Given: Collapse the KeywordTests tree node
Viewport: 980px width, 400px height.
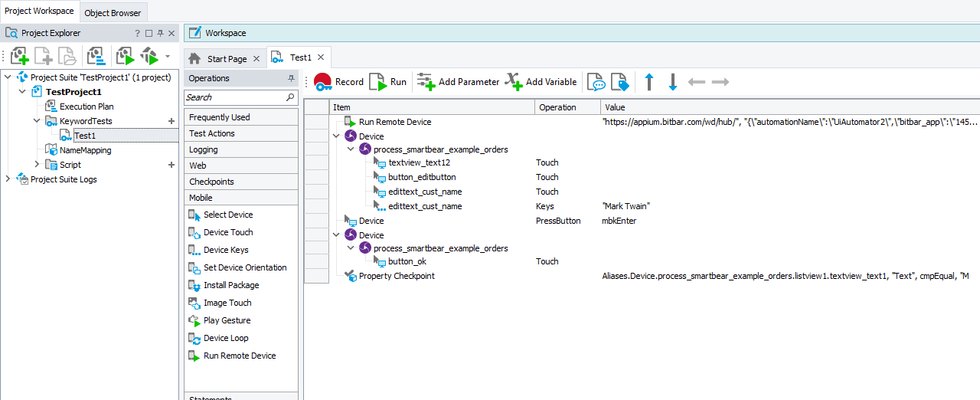Looking at the screenshot, I should tap(37, 121).
